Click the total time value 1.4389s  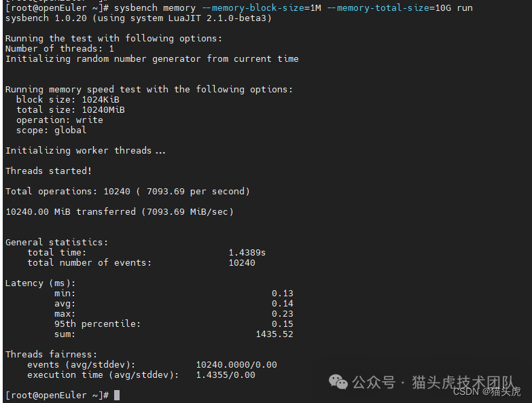point(247,252)
